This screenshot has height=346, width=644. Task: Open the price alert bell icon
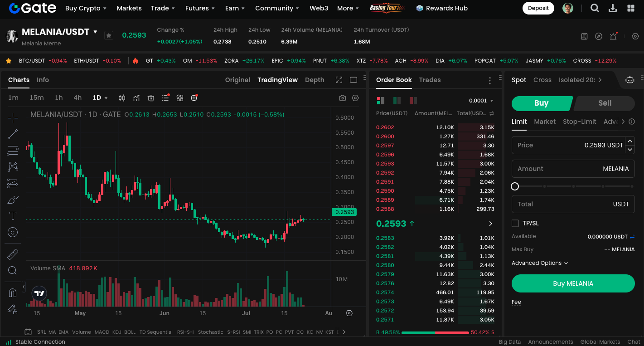pyautogui.click(x=613, y=36)
